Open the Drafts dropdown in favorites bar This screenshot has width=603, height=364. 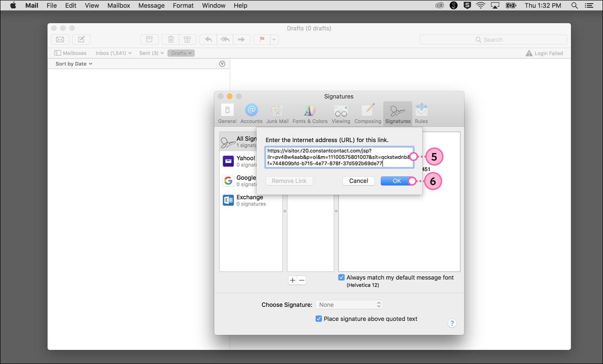(x=181, y=53)
